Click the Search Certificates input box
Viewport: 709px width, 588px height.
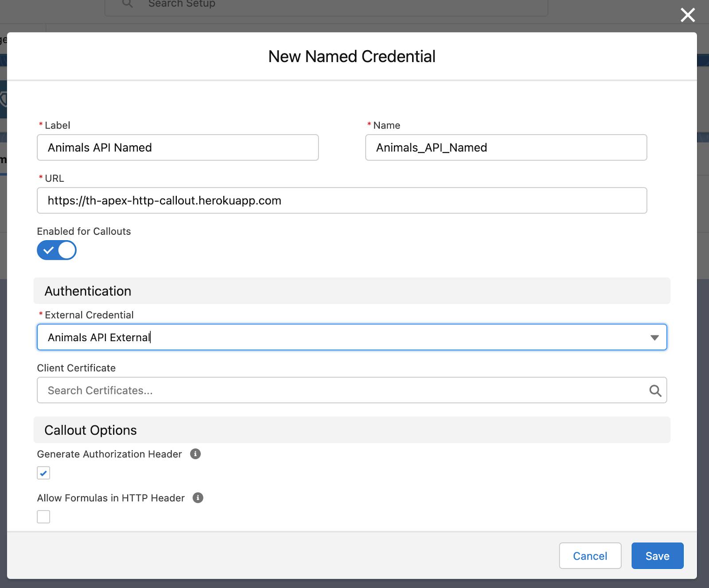click(x=310, y=390)
